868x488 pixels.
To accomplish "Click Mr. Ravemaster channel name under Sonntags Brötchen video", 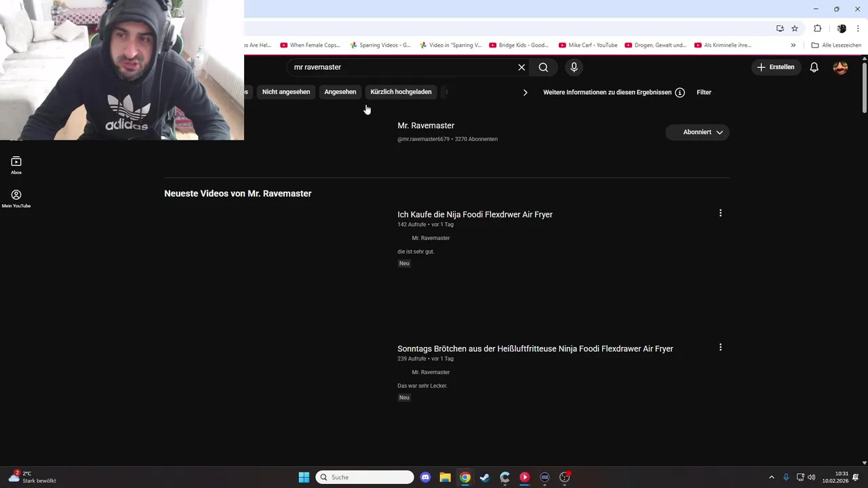I will 431,372.
